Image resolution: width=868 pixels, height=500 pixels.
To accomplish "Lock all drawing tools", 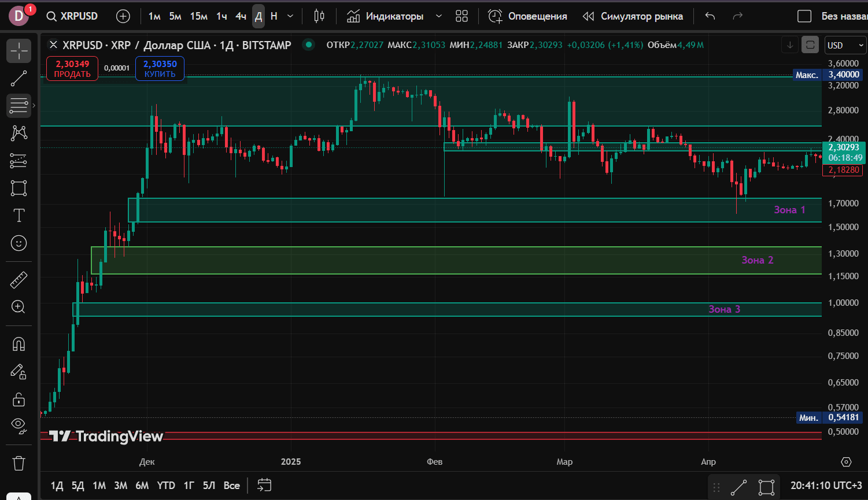I will [19, 399].
